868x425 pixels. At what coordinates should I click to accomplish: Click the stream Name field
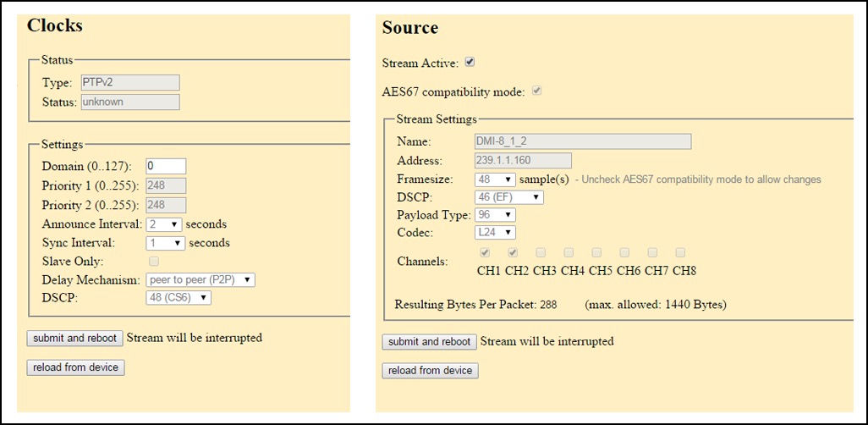pyautogui.click(x=583, y=141)
